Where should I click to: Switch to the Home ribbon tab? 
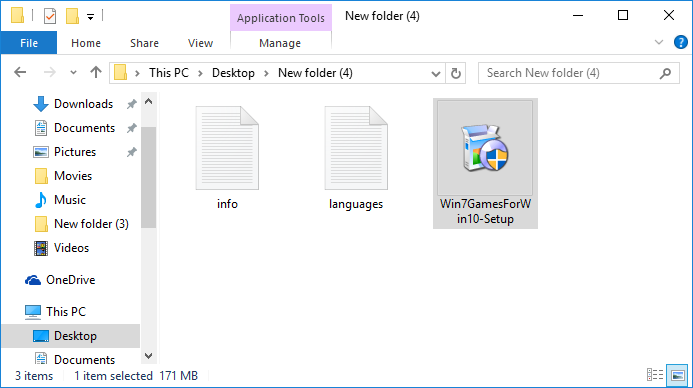(86, 43)
